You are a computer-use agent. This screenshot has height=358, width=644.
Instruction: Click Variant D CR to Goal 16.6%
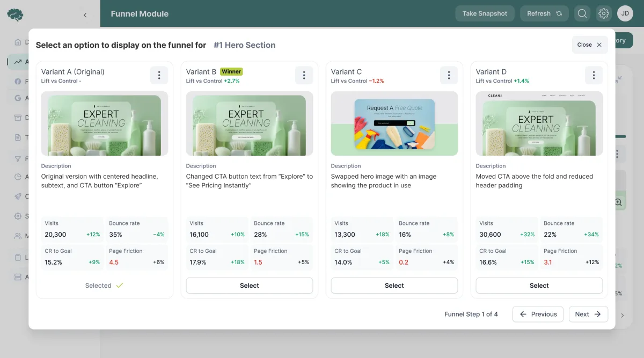488,262
